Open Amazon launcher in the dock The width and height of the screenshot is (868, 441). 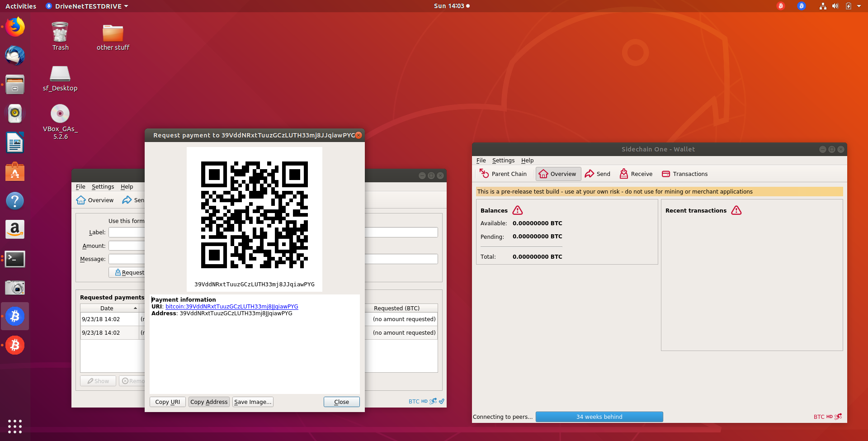point(15,229)
